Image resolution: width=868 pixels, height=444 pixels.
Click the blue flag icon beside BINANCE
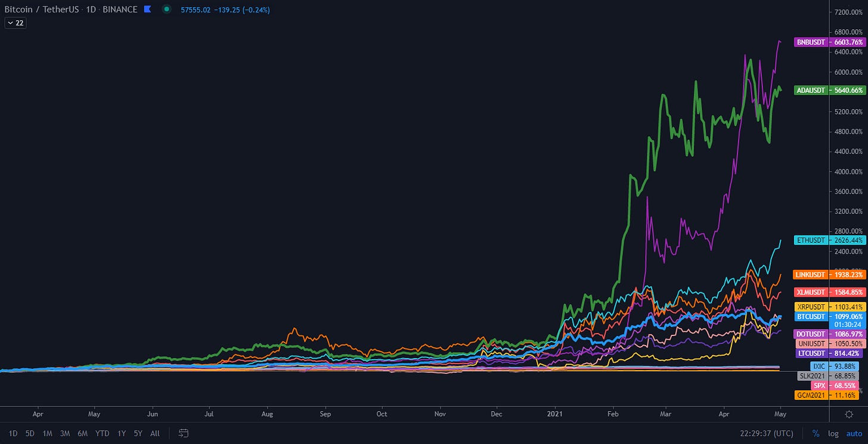(148, 10)
